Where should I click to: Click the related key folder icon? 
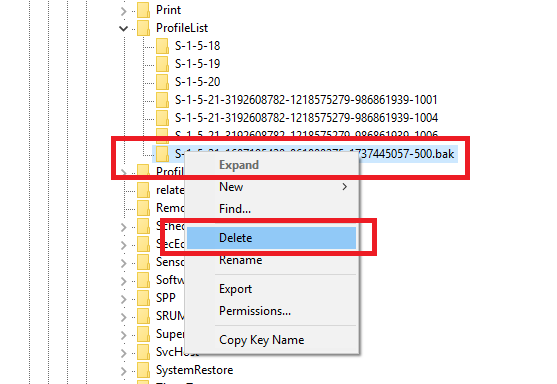pyautogui.click(x=144, y=190)
